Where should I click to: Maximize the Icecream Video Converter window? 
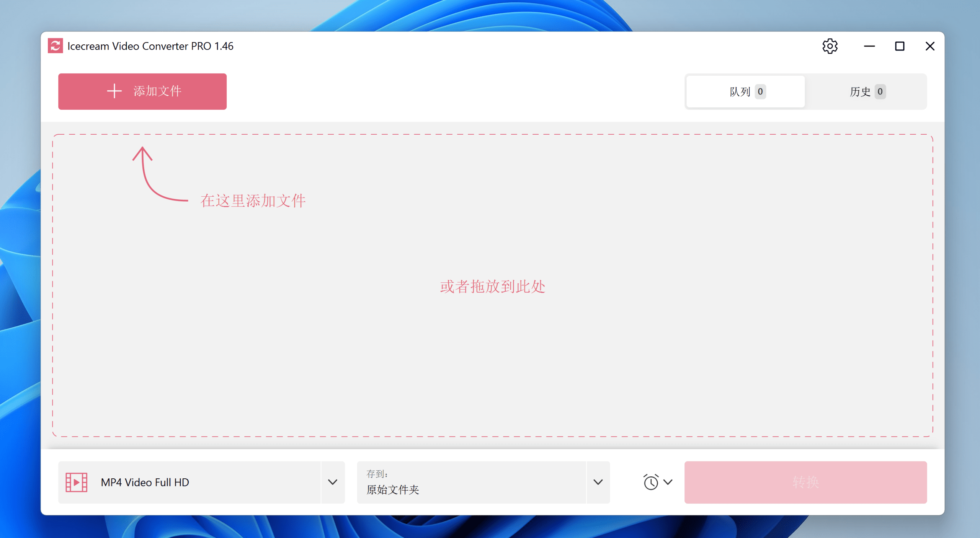coord(899,46)
